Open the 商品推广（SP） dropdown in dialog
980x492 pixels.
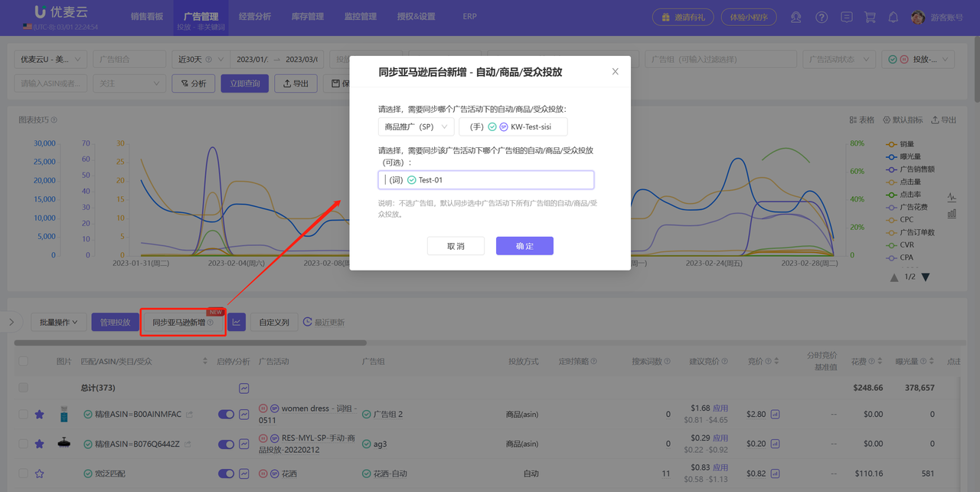pyautogui.click(x=416, y=127)
